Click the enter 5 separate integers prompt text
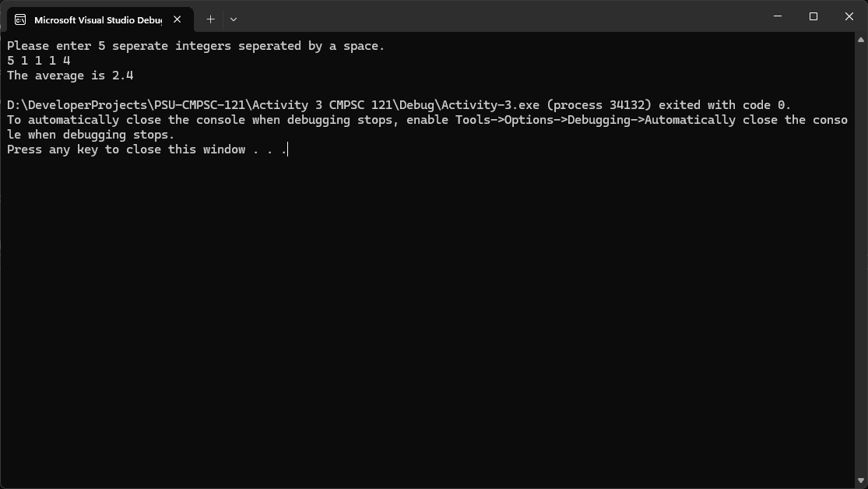 [x=195, y=45]
